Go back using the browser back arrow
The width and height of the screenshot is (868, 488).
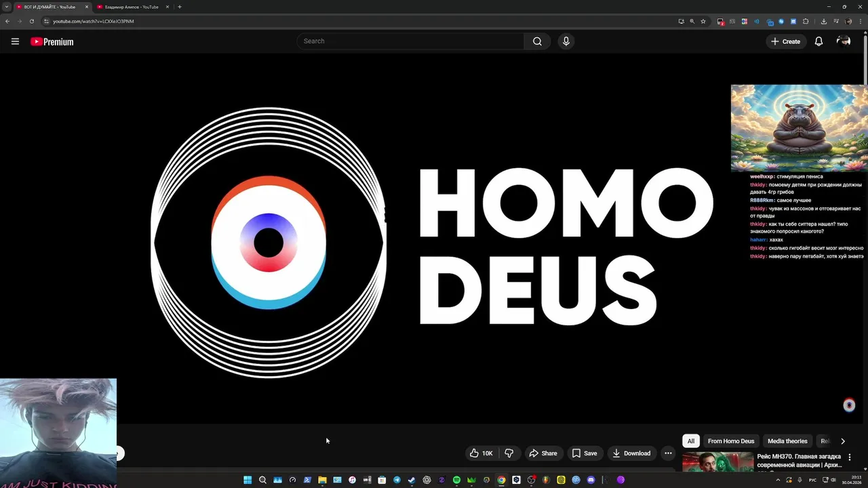pyautogui.click(x=7, y=21)
